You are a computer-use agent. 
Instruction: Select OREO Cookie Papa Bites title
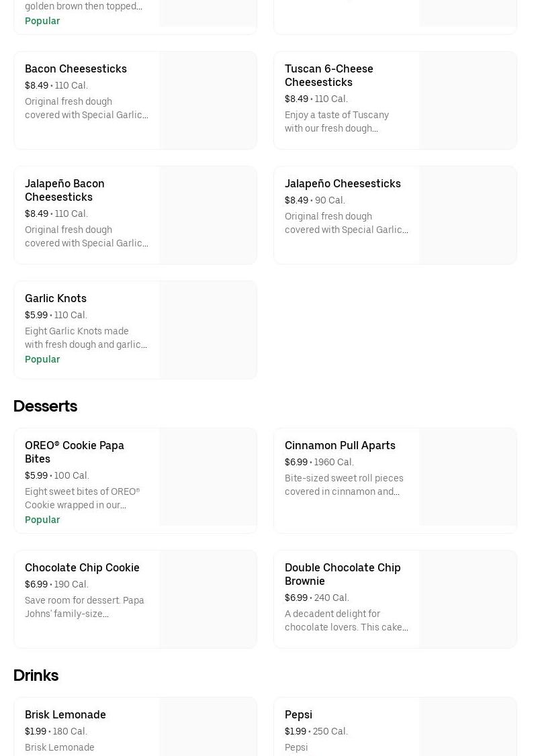point(74,452)
